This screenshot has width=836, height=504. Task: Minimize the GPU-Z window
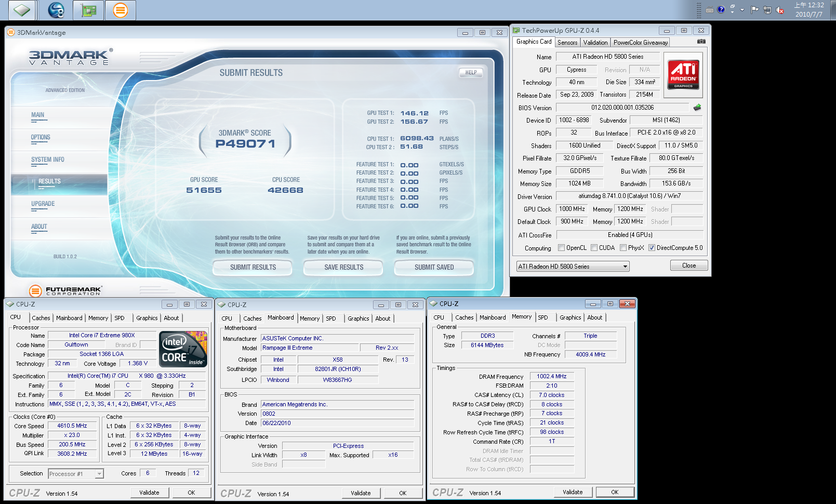[x=667, y=31]
